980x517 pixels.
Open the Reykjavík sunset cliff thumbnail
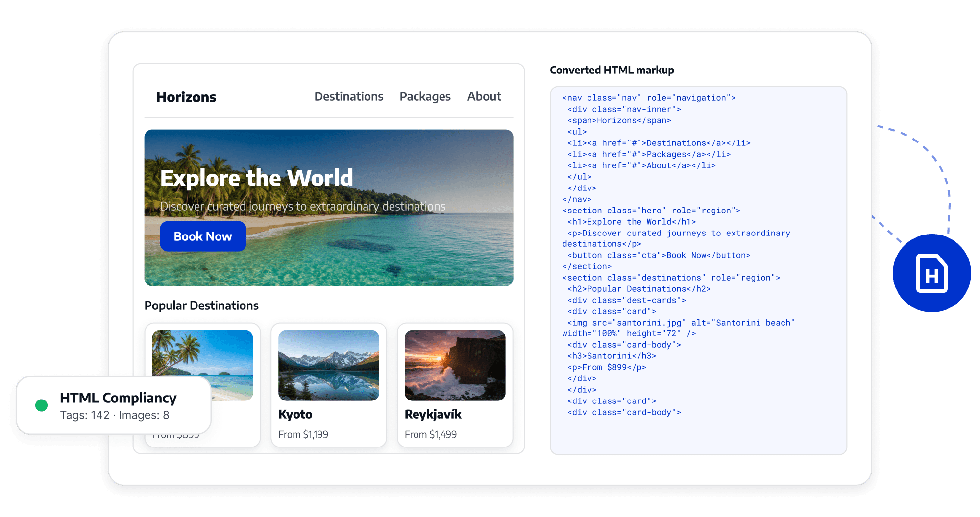pos(455,365)
